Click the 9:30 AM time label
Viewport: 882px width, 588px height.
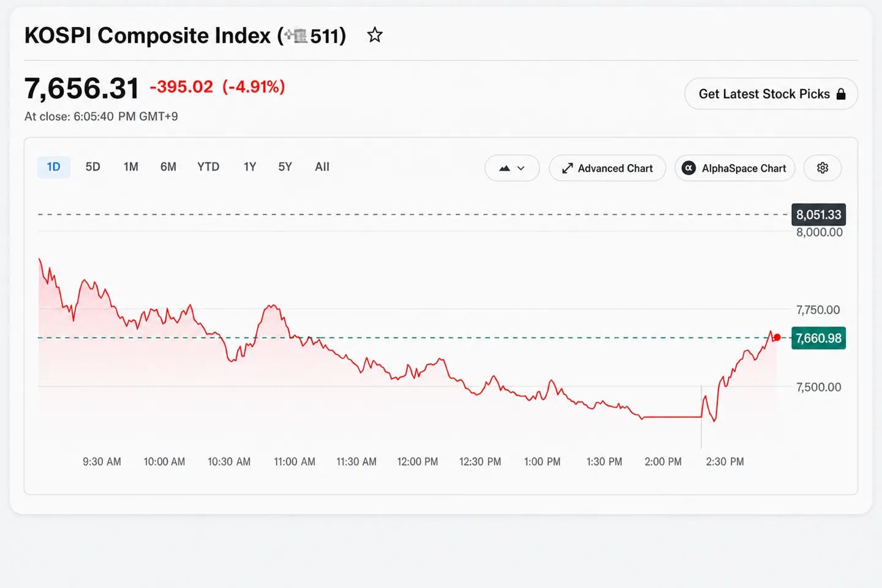102,462
